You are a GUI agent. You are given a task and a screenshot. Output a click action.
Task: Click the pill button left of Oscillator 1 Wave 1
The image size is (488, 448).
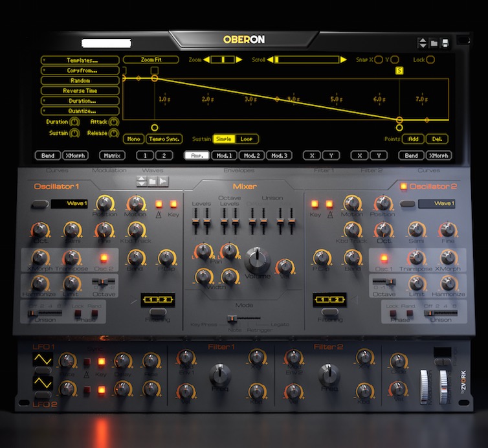[40, 204]
